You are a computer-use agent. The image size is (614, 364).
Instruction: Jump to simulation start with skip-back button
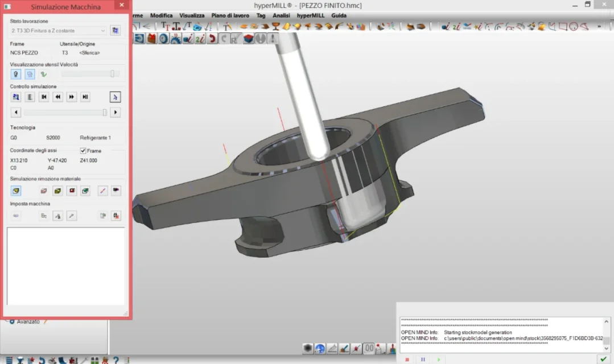pyautogui.click(x=44, y=97)
